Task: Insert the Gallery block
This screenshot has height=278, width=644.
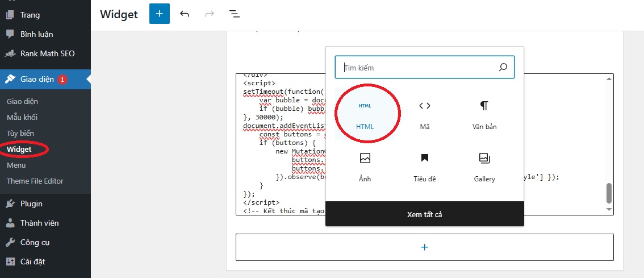Action: 484,167
